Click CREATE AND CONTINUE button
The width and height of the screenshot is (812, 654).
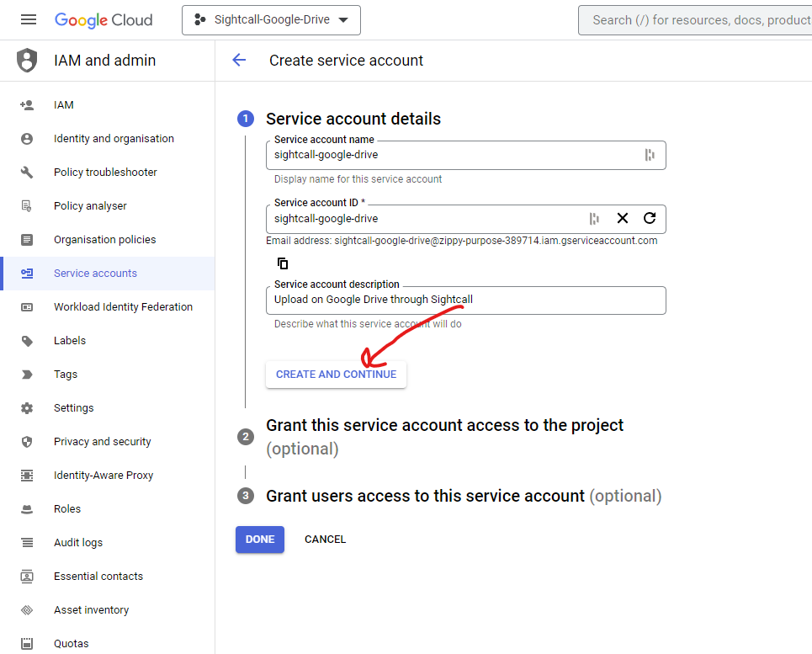click(336, 375)
